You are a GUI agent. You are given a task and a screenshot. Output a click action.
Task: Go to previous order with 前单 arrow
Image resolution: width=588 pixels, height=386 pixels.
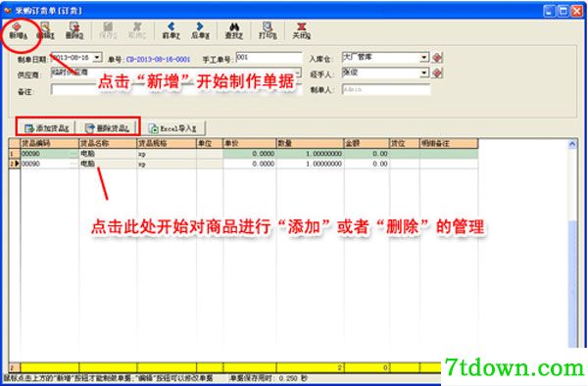point(171,31)
